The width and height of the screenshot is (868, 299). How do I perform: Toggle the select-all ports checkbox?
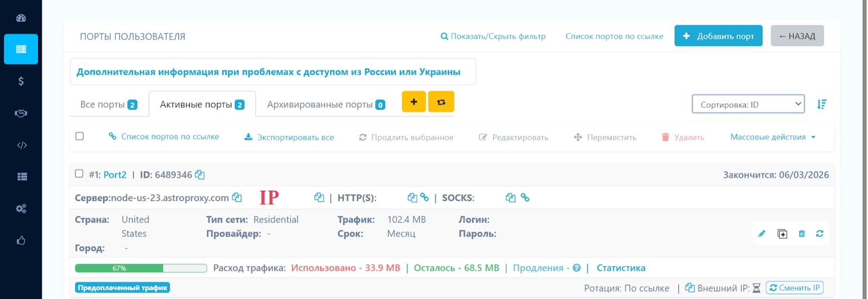point(80,136)
